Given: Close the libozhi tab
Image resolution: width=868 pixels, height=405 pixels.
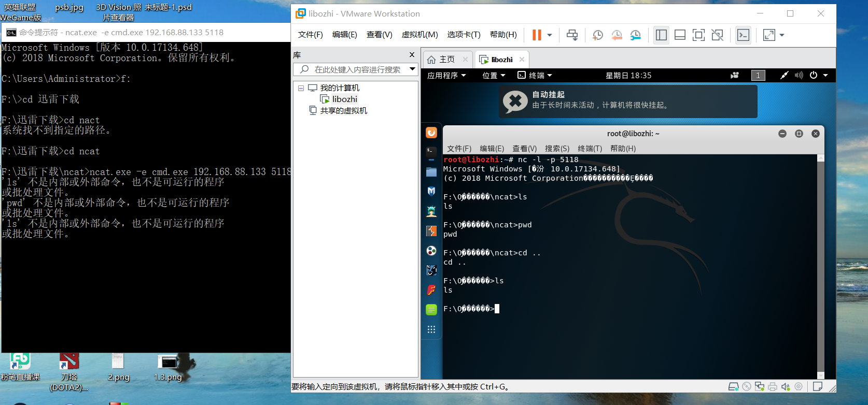Looking at the screenshot, I should [x=522, y=60].
